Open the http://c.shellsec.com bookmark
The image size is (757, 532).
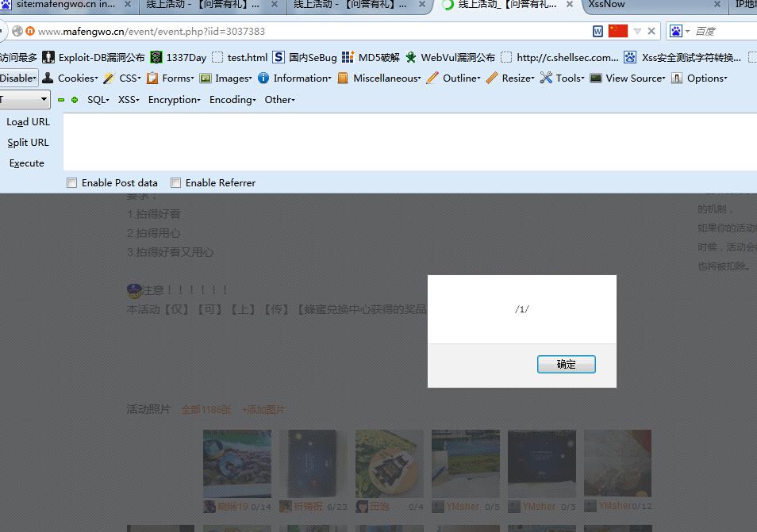click(x=560, y=57)
